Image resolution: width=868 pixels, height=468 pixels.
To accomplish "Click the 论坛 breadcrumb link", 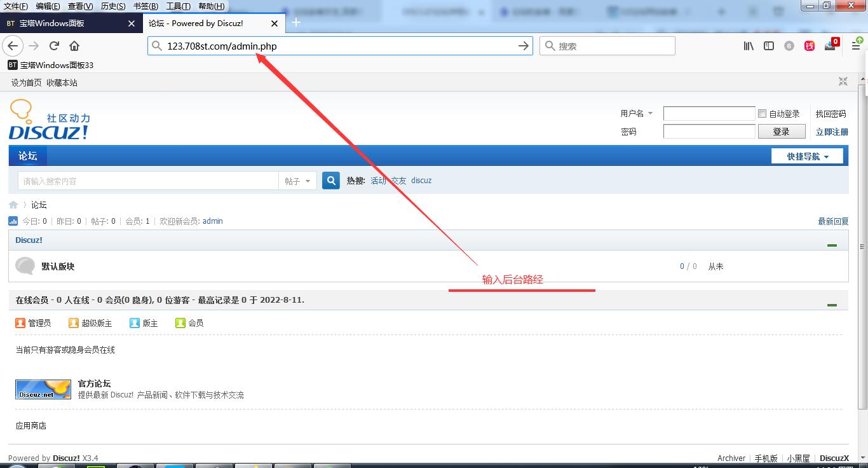I will (x=39, y=205).
